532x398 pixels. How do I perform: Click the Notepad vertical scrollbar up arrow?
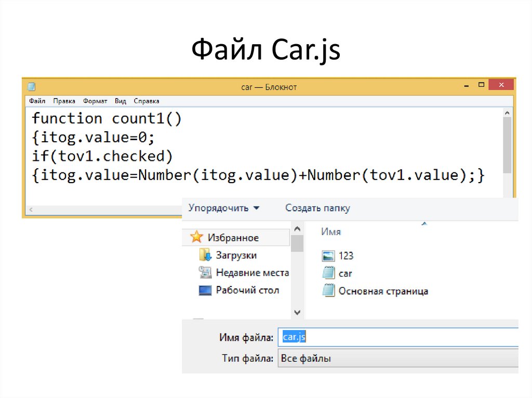click(507, 113)
